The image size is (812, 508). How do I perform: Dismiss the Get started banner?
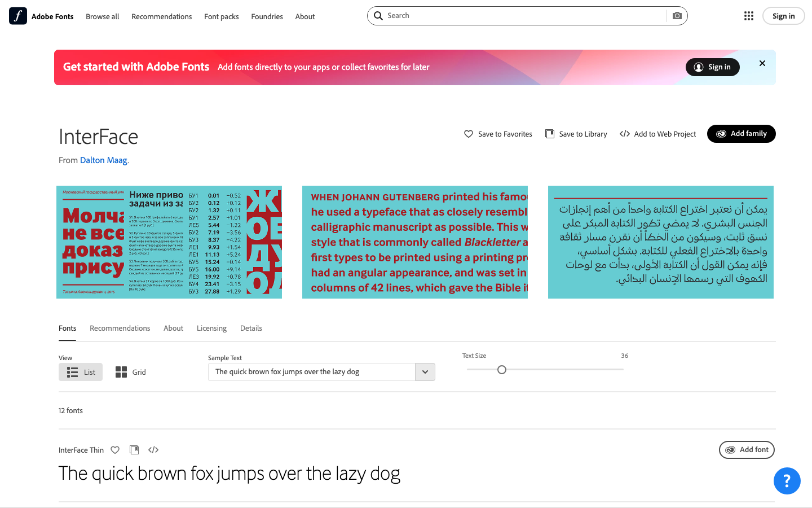(762, 63)
